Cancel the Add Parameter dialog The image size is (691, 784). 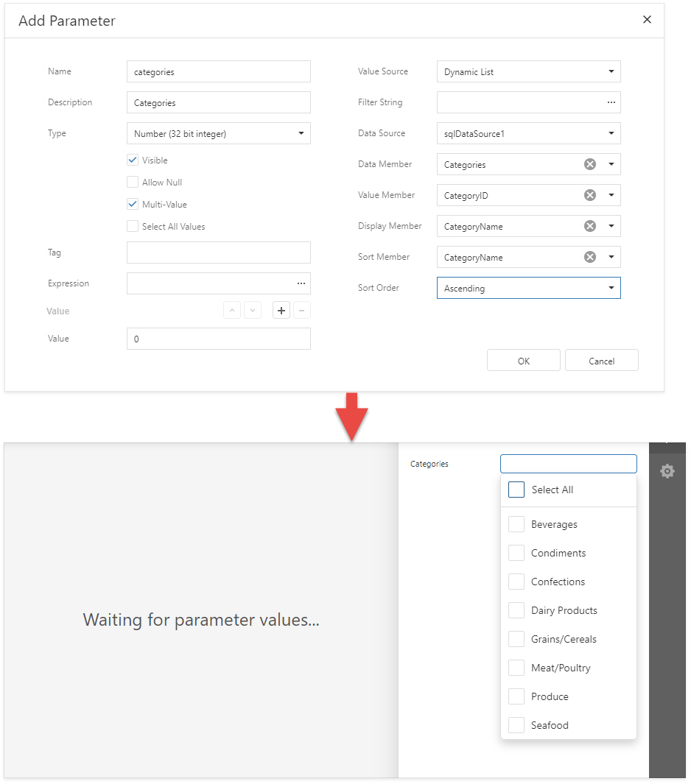pyautogui.click(x=601, y=361)
